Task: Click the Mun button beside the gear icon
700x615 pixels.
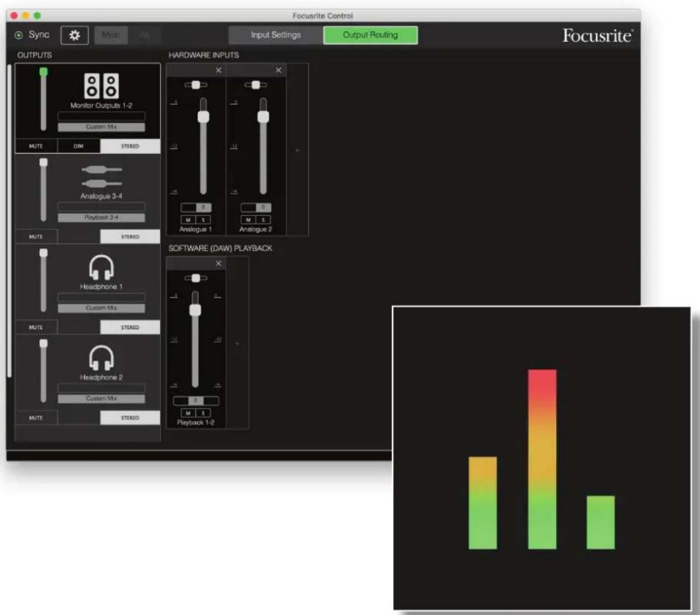Action: (111, 35)
